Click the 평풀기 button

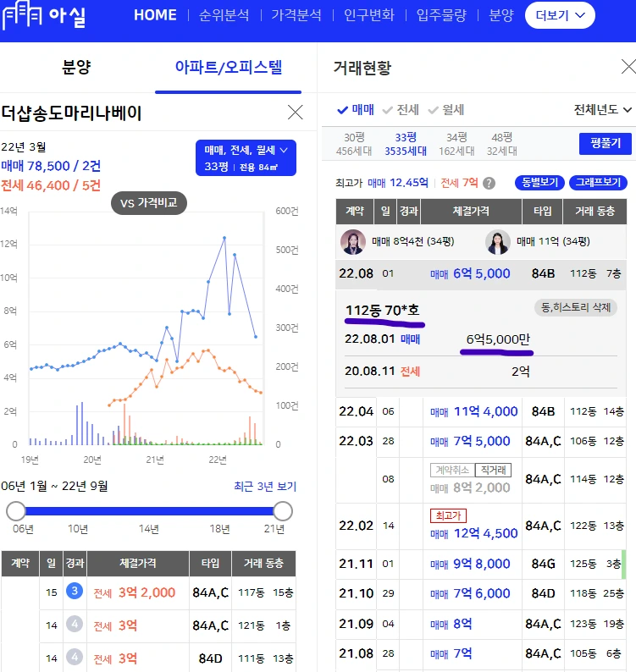click(x=606, y=144)
